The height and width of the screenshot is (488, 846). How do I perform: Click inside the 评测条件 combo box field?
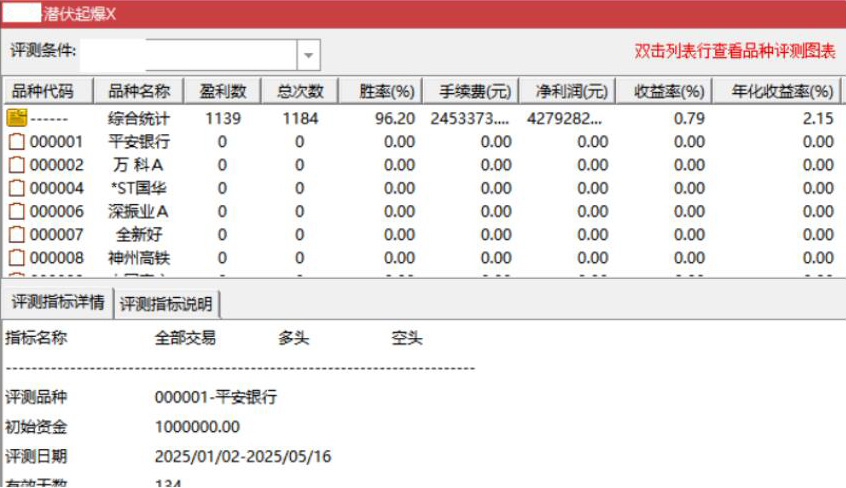188,55
